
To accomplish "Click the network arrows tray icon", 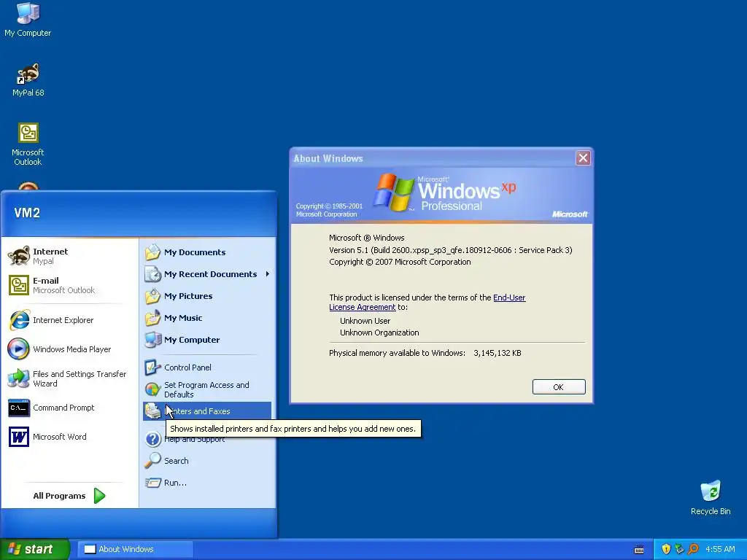I will click(679, 549).
